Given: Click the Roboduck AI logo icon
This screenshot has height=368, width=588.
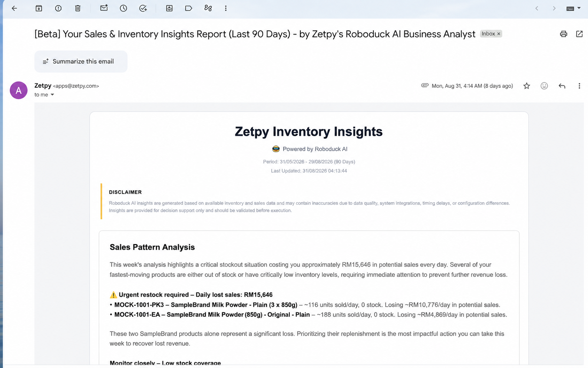Looking at the screenshot, I should pos(276,149).
